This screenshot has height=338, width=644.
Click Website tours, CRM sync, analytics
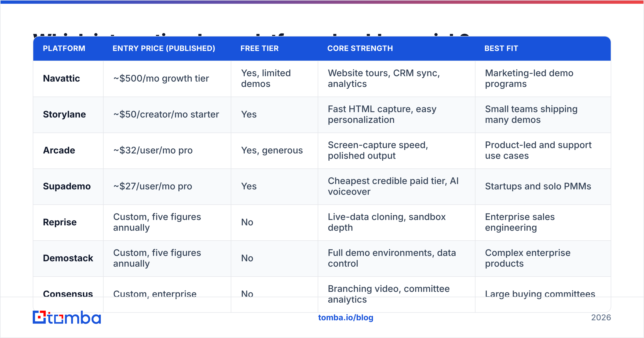click(x=384, y=78)
